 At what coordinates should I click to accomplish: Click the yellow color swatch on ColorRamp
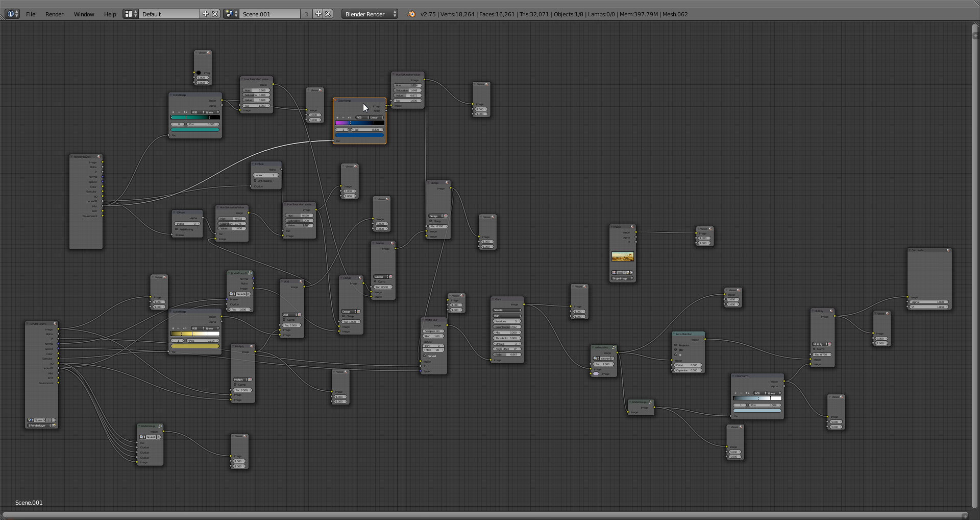point(195,346)
